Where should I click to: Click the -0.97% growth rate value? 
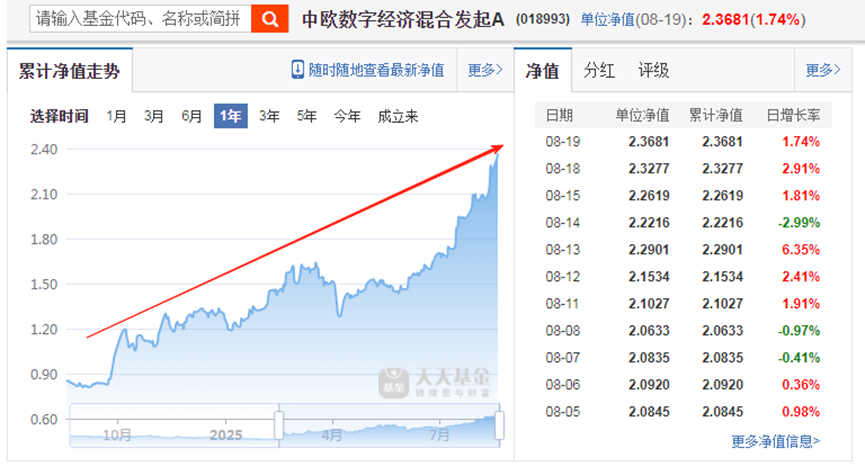pyautogui.click(x=799, y=331)
